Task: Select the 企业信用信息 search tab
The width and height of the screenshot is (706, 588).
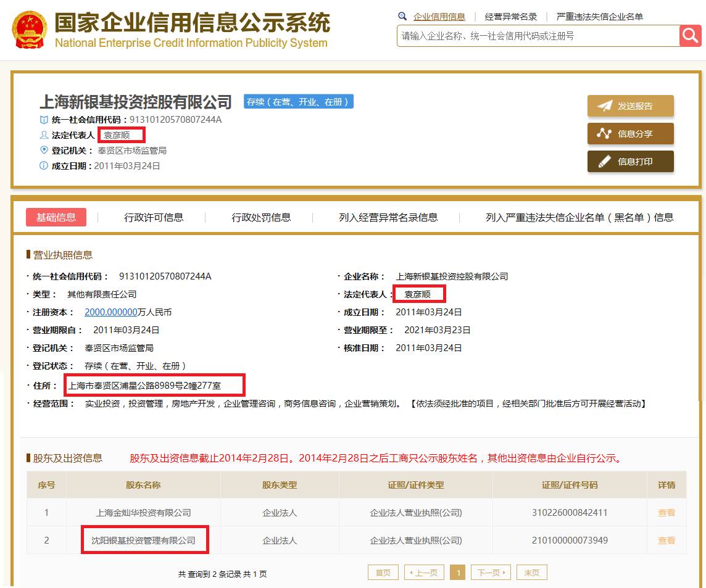Action: (439, 17)
